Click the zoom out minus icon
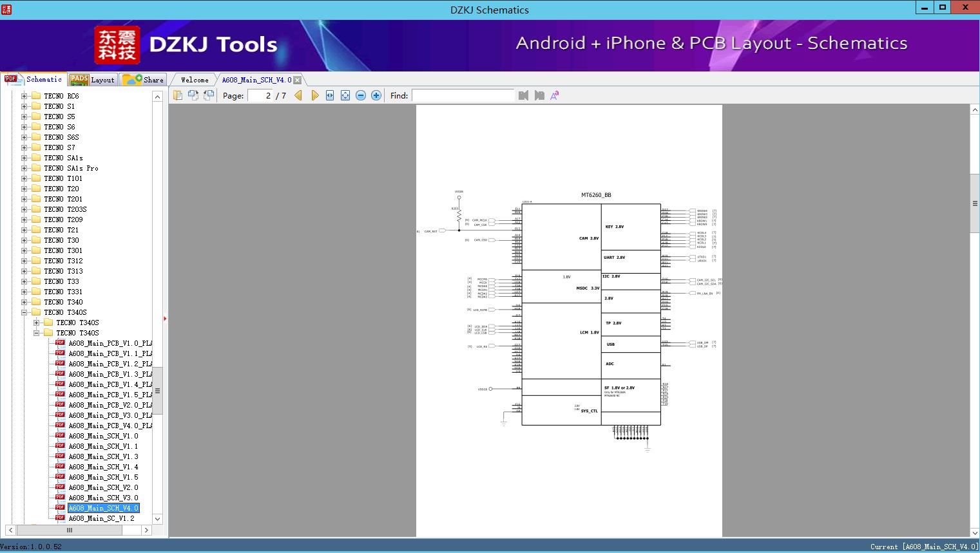Viewport: 980px width, 553px height. pos(361,95)
